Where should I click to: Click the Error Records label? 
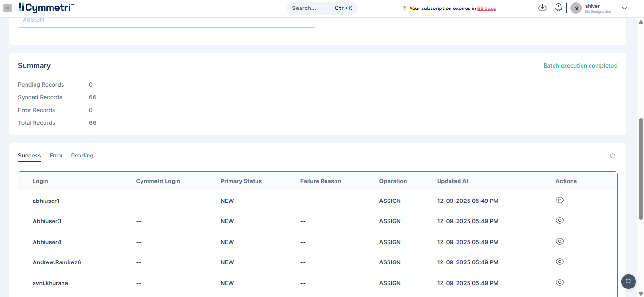36,110
